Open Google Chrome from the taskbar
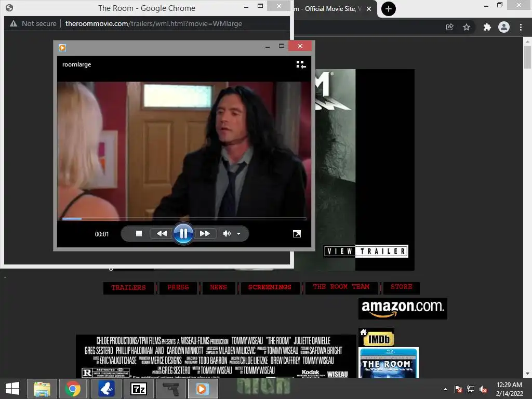 pyautogui.click(x=73, y=389)
